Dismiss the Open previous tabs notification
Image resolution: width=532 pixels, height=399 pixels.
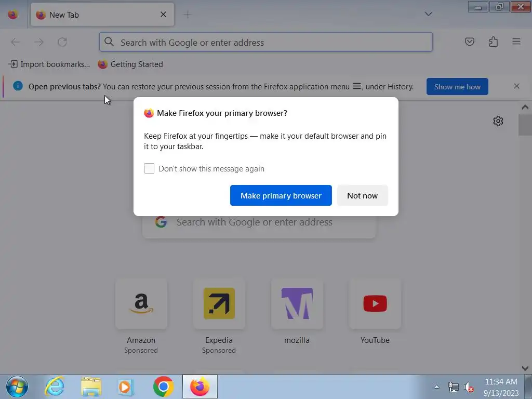pos(516,86)
